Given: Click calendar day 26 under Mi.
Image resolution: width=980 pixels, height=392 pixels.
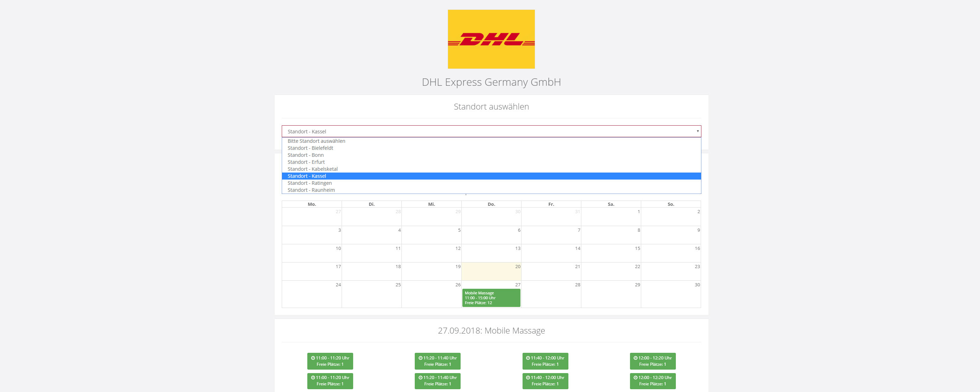Looking at the screenshot, I should 432,294.
